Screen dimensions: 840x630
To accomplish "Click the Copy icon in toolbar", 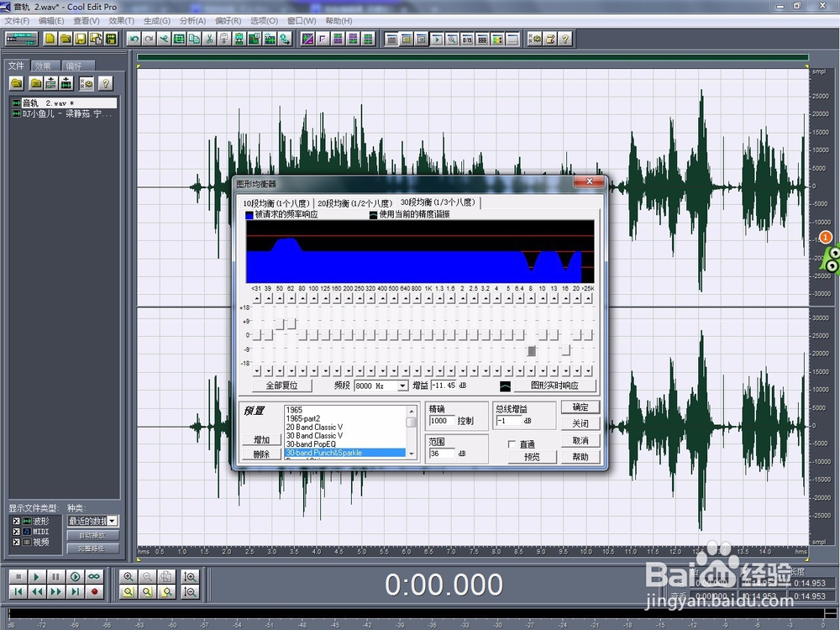I will point(195,39).
